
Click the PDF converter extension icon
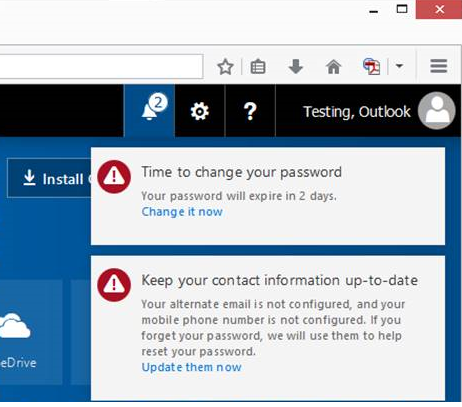[372, 66]
